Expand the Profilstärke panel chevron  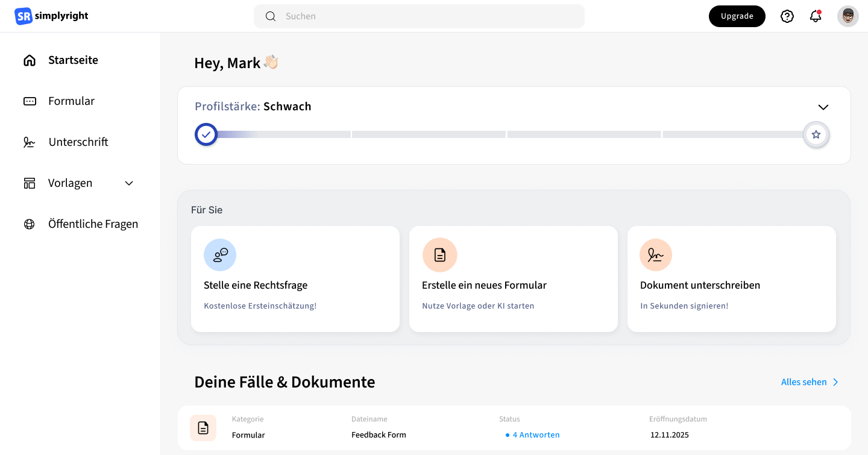(x=823, y=107)
